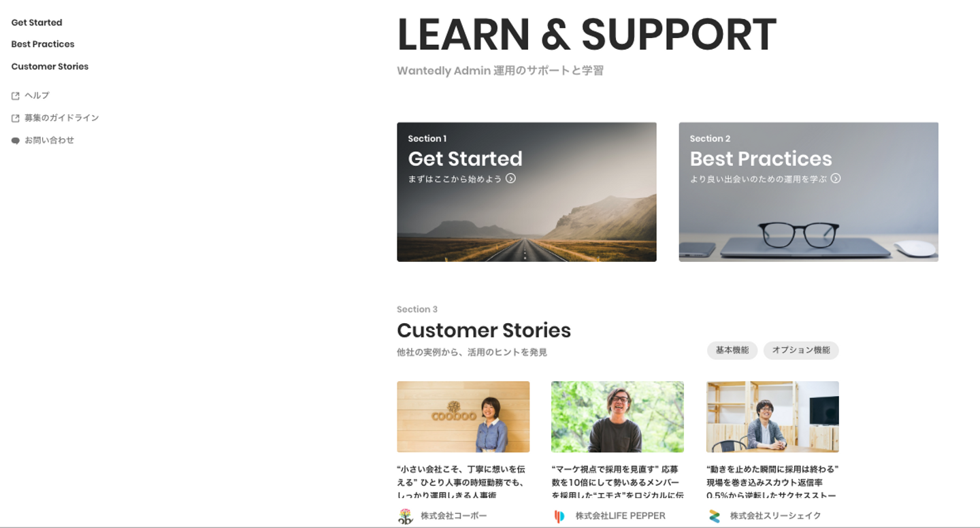
Task: Open the ヘルプ sidebar link
Action: (37, 96)
